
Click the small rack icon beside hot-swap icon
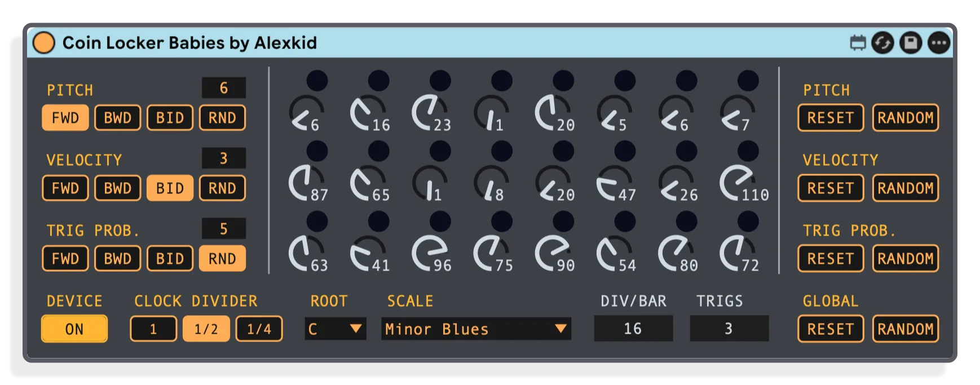[858, 43]
